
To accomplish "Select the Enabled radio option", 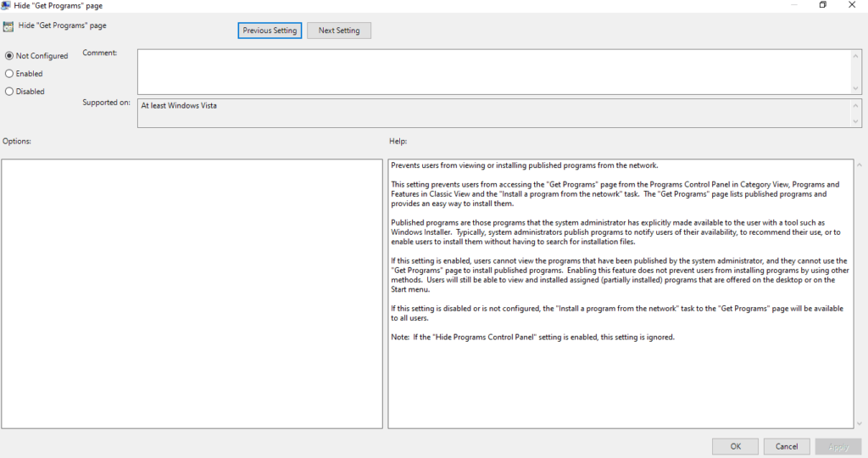I will [9, 74].
